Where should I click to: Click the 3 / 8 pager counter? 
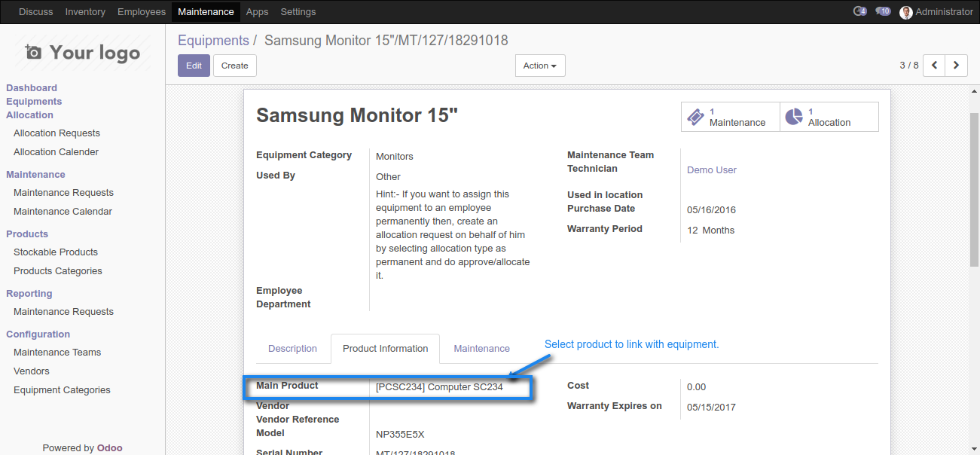909,66
